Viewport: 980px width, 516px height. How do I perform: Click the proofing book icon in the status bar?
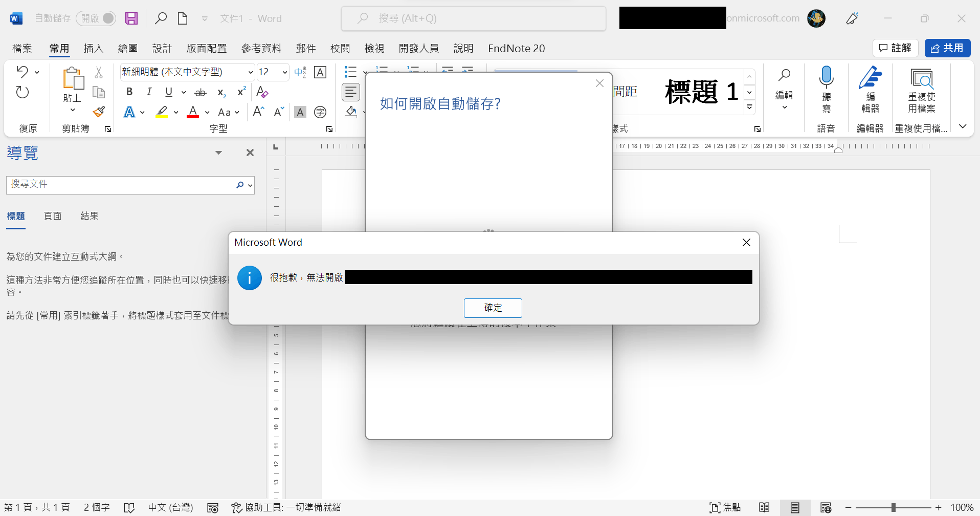[x=129, y=508]
